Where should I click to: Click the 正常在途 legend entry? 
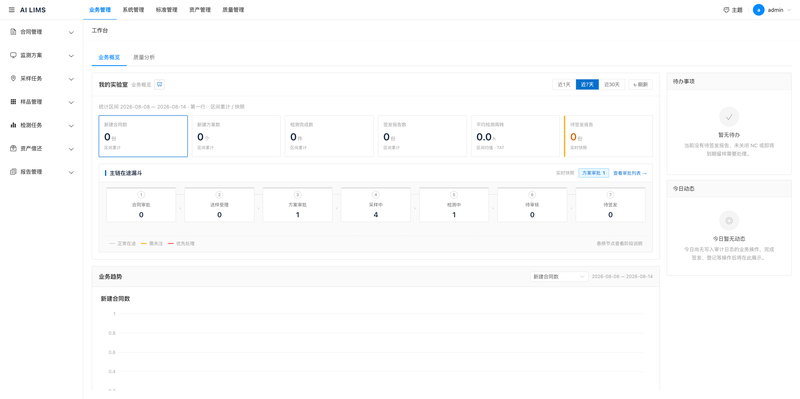pos(122,243)
